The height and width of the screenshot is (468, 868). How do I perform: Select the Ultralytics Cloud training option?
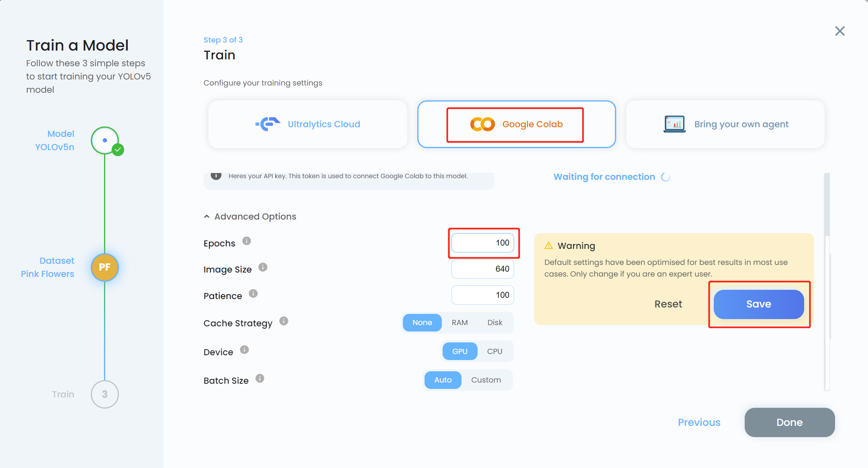(308, 124)
